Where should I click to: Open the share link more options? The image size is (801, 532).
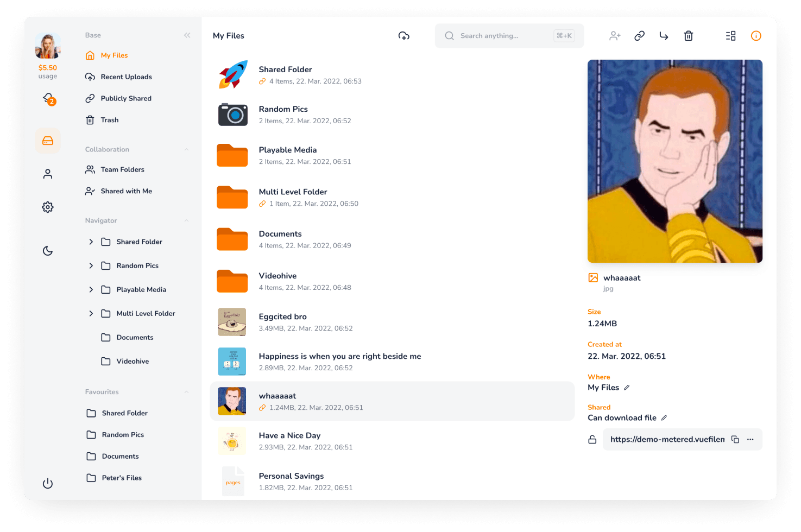click(750, 440)
